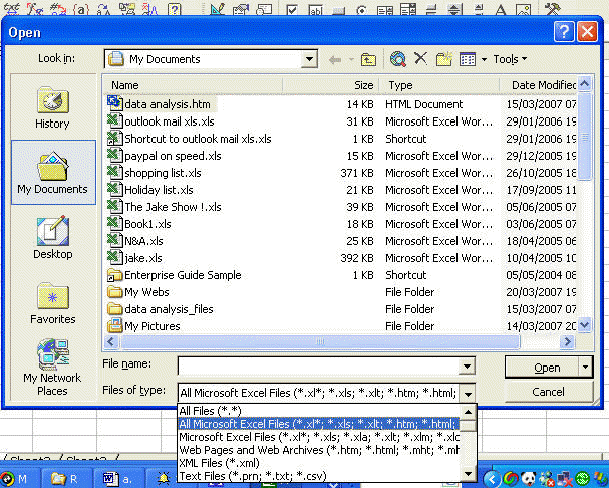This screenshot has height=488, width=609.
Task: Open the Open button's dropdown arrow
Action: click(x=585, y=367)
